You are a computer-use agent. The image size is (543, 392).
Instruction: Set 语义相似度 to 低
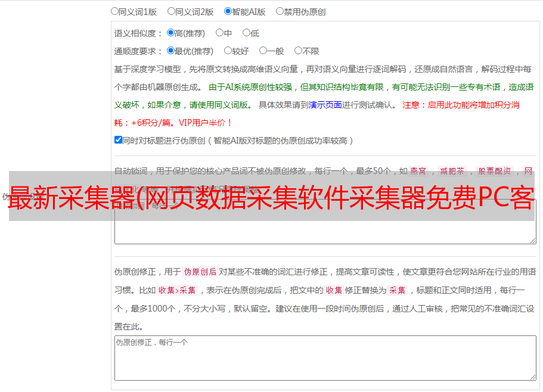tap(246, 33)
